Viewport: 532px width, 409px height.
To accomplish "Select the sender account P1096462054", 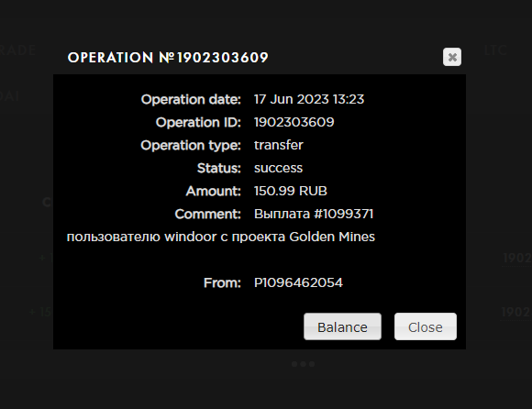I will tap(299, 282).
